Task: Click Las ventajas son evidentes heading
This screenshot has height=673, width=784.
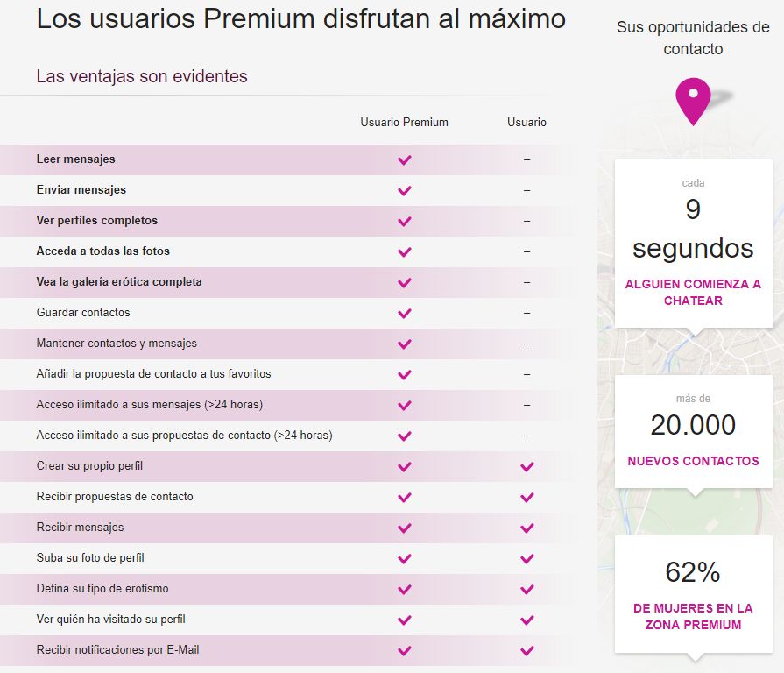Action: pyautogui.click(x=142, y=76)
